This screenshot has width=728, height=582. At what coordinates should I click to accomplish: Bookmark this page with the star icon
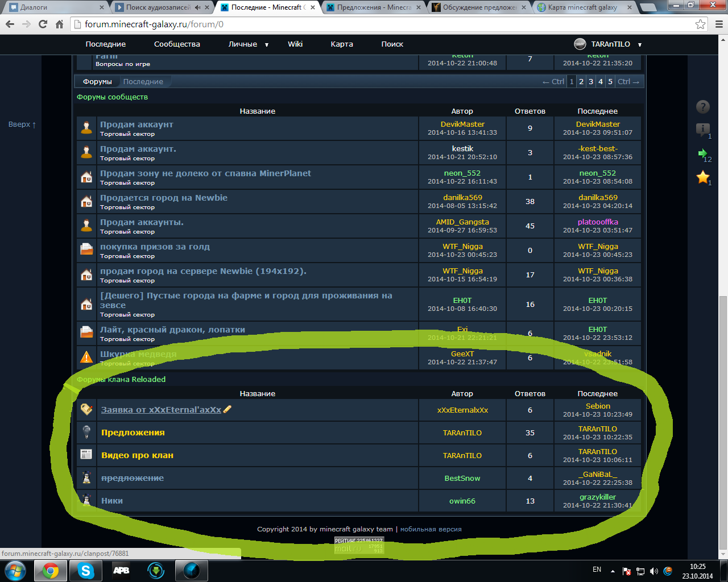point(701,24)
